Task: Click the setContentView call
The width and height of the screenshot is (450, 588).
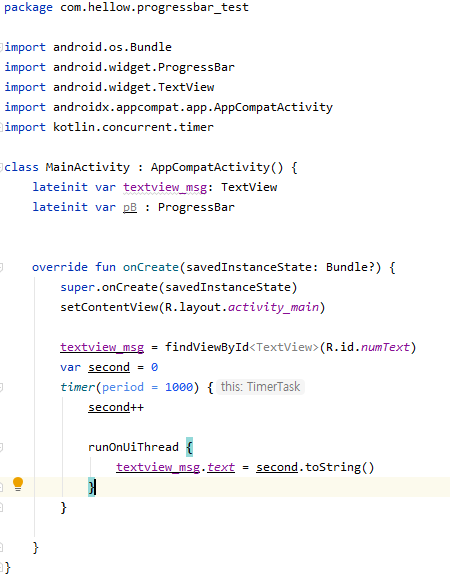Action: pyautogui.click(x=109, y=308)
